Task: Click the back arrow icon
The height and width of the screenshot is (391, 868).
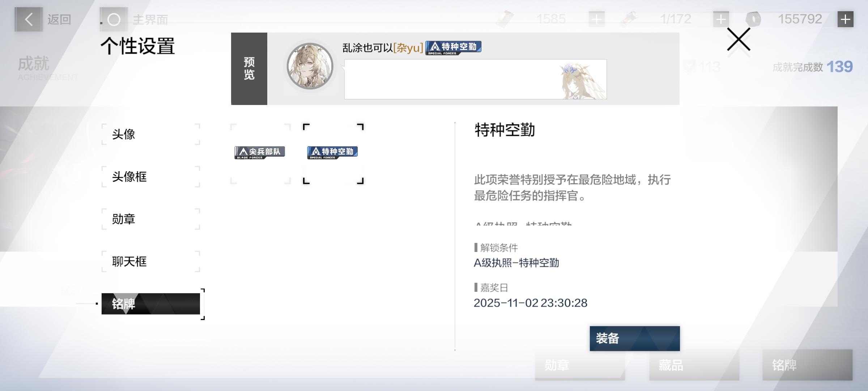Action: (29, 19)
